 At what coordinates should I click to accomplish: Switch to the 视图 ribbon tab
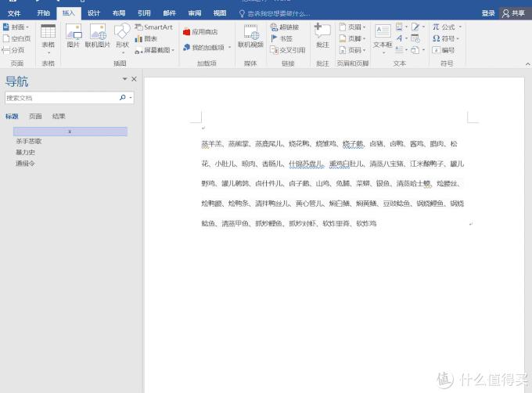[x=220, y=13]
